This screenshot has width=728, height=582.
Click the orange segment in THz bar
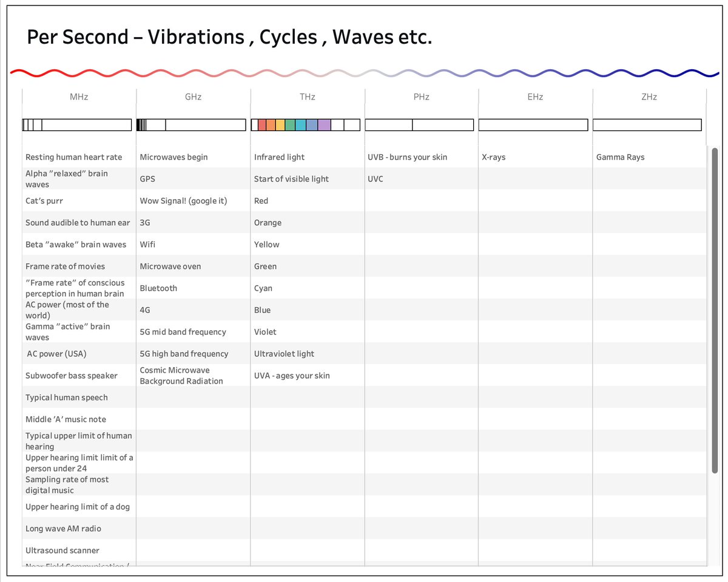click(271, 125)
